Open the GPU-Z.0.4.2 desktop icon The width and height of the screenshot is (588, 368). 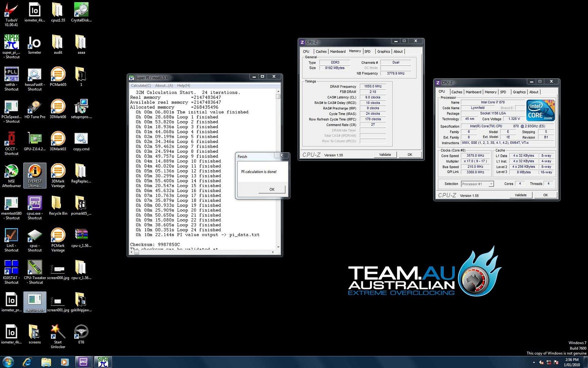(x=35, y=141)
